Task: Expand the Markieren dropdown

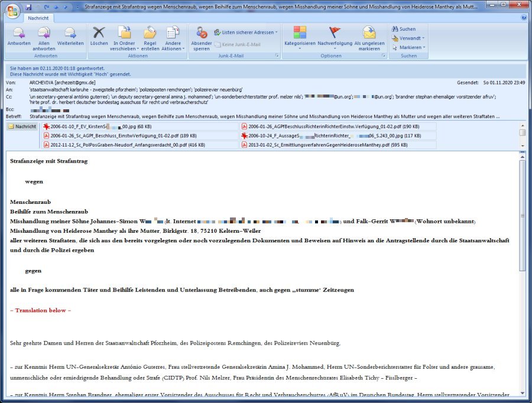Action: 408,47
